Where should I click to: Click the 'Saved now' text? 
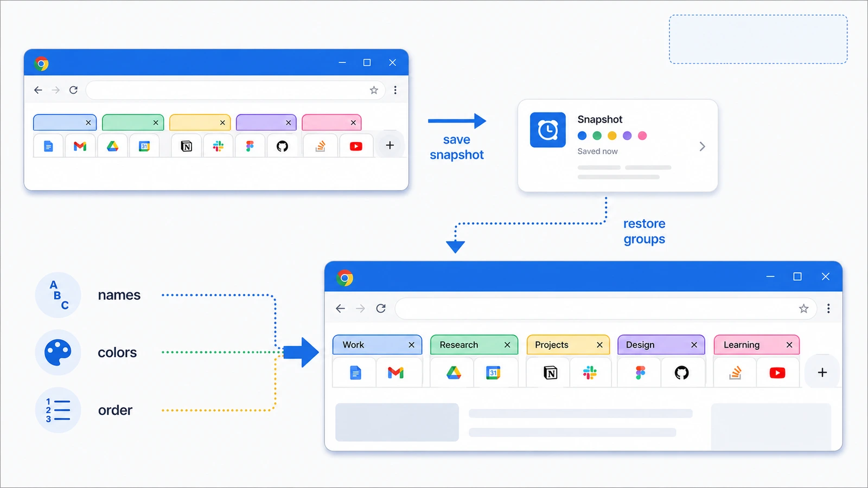point(597,151)
